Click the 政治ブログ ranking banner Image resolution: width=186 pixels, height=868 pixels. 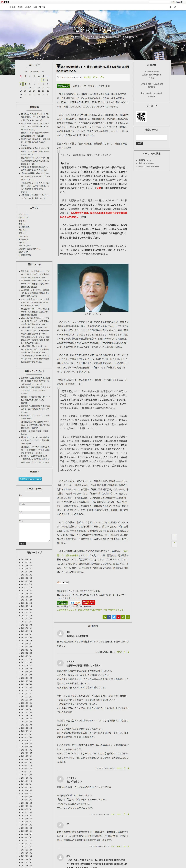[x=75, y=603]
